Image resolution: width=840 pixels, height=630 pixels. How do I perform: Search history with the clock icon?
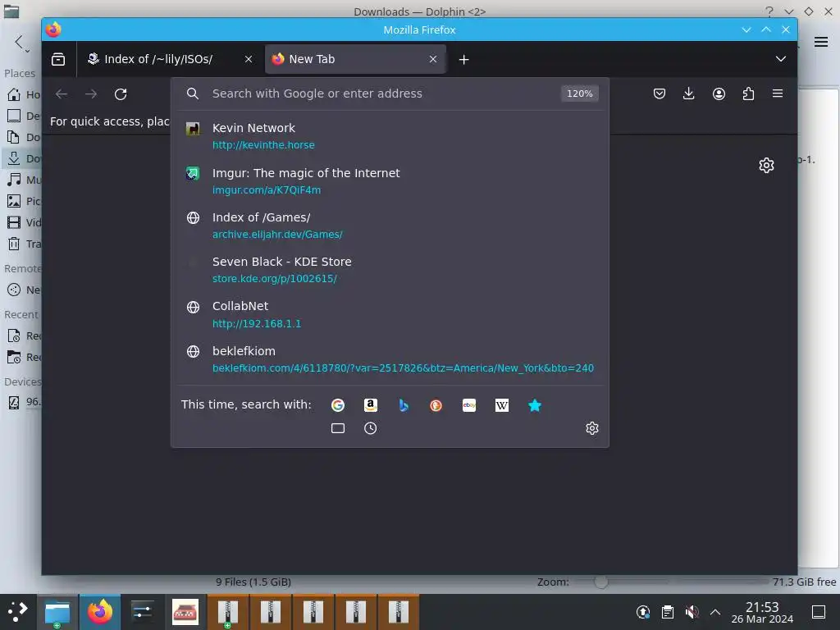click(370, 428)
